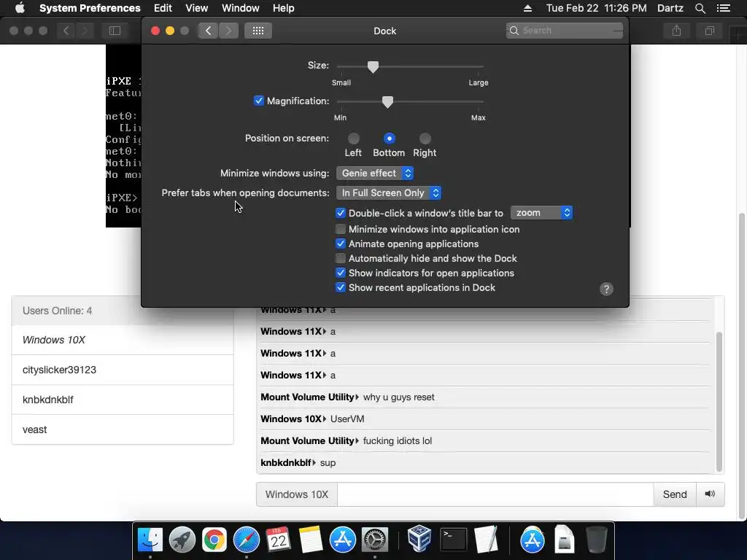This screenshot has width=747, height=560.
Task: Toggle Safari sidebar button in background window
Action: tap(115, 31)
